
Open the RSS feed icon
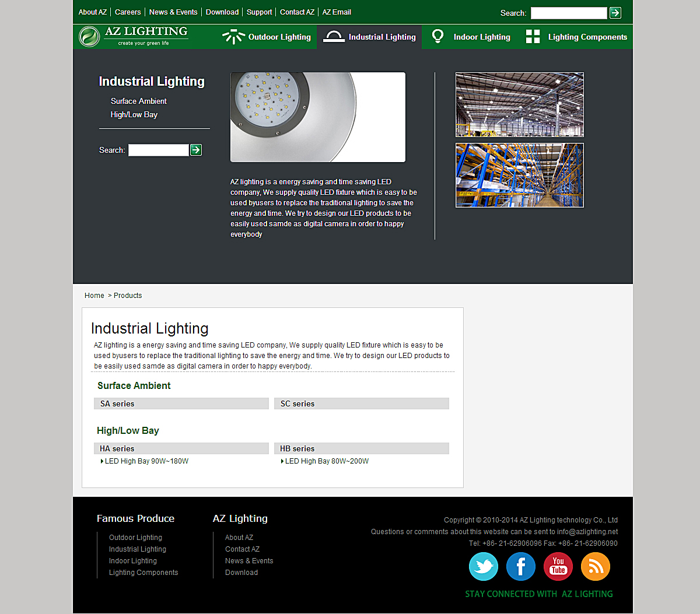pyautogui.click(x=596, y=566)
